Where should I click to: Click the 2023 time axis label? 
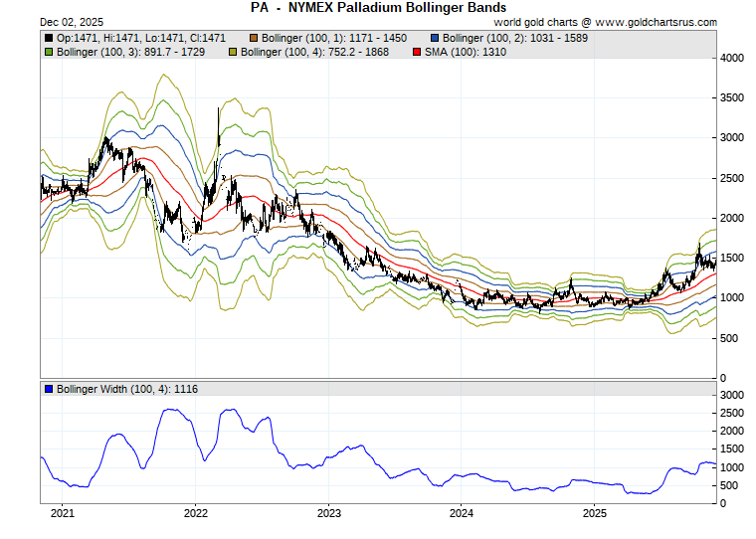pos(329,513)
